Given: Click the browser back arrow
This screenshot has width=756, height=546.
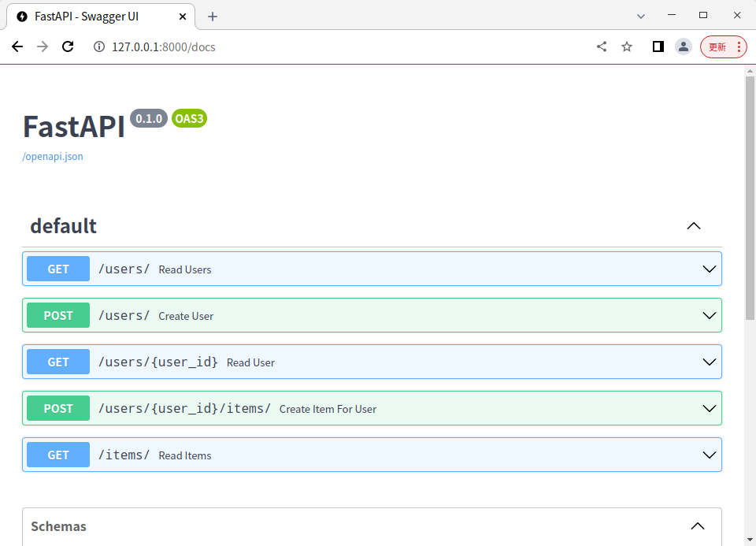Looking at the screenshot, I should click(17, 46).
